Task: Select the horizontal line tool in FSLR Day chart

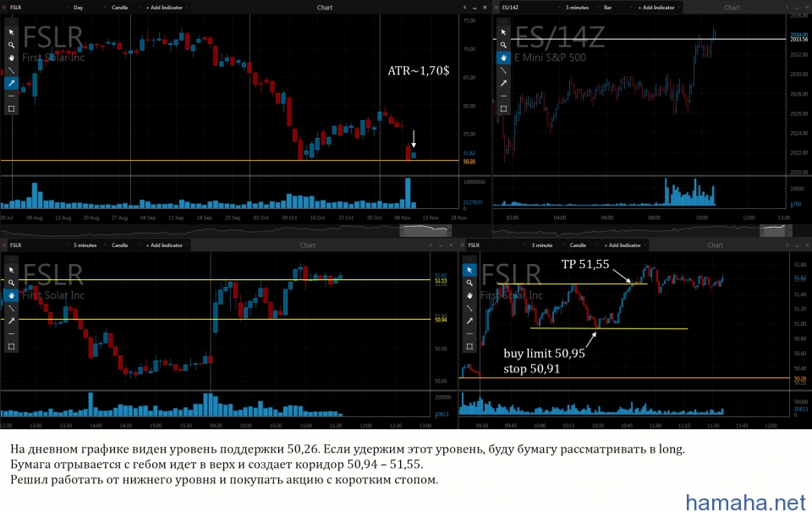Action: tap(11, 96)
